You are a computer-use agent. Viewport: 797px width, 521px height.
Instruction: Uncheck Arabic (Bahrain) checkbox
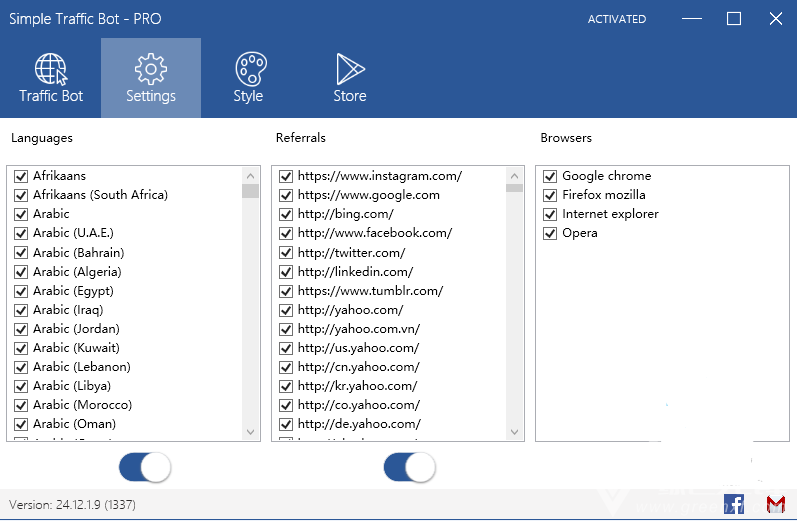click(21, 253)
